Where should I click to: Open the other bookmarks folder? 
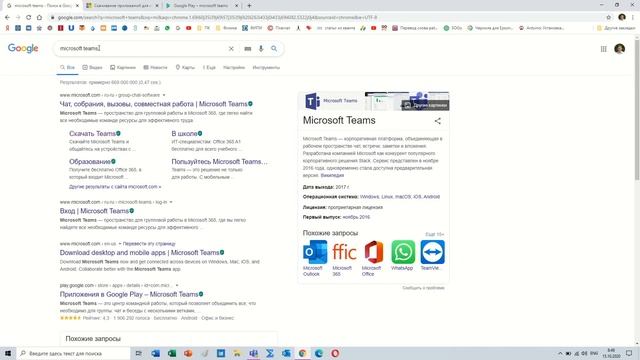click(616, 28)
